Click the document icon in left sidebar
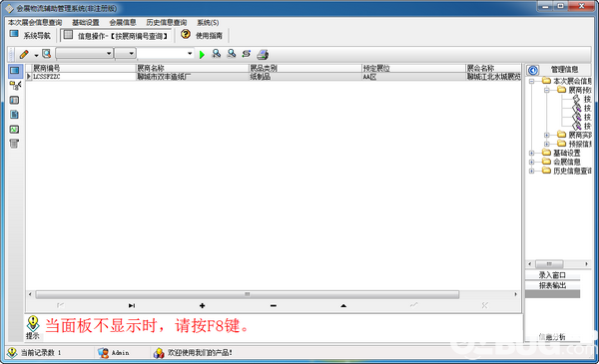599x364 pixels. coord(14,115)
